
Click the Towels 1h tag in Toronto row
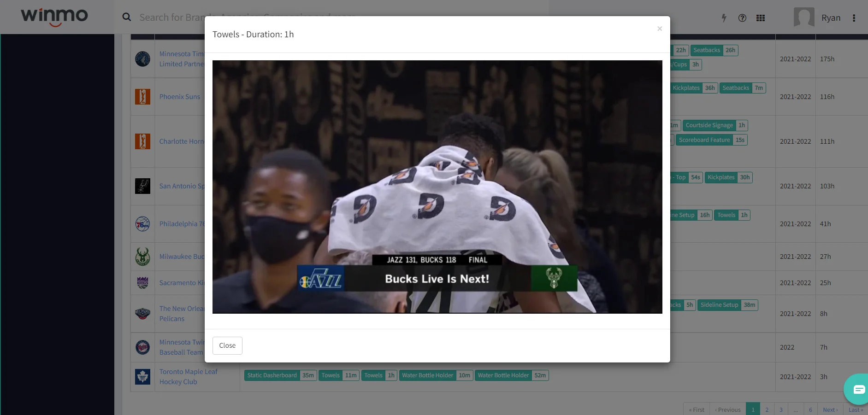(379, 375)
